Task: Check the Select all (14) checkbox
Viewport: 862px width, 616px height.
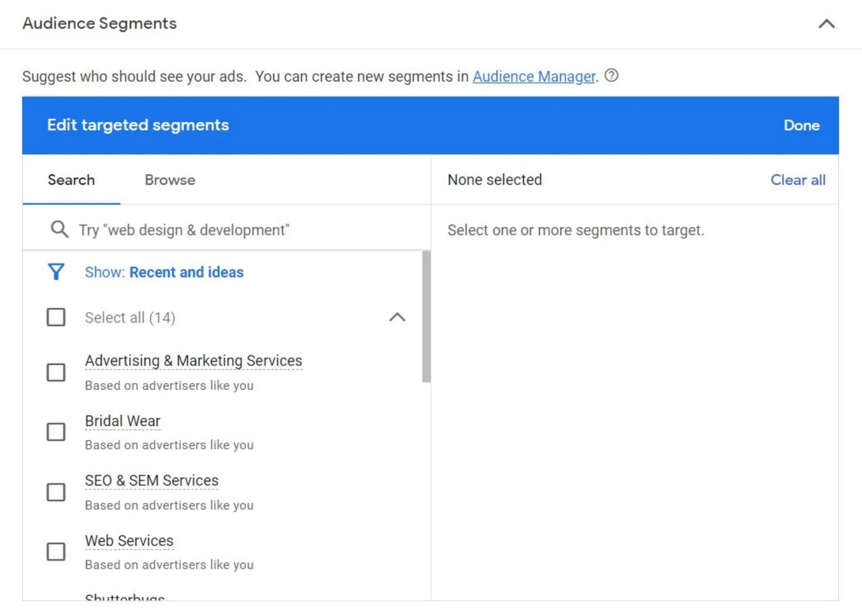Action: pos(56,317)
